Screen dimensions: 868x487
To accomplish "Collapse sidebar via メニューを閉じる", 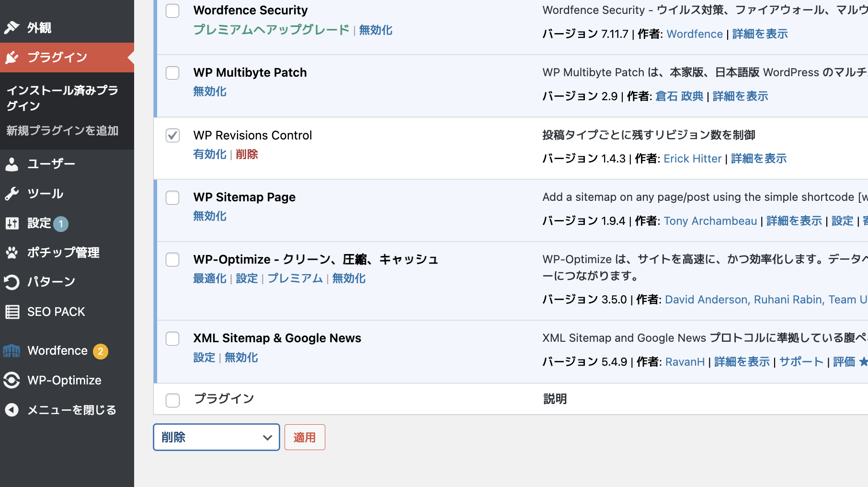I will 67,410.
